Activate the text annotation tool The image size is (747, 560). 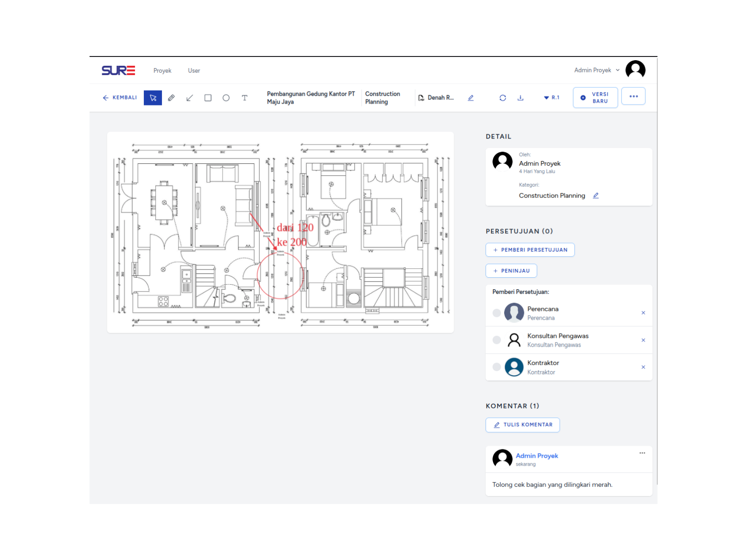(244, 98)
